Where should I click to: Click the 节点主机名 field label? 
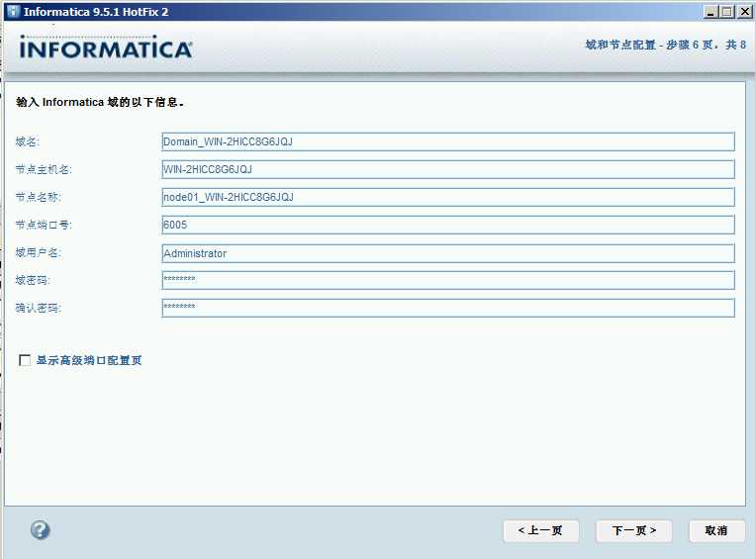point(44,169)
